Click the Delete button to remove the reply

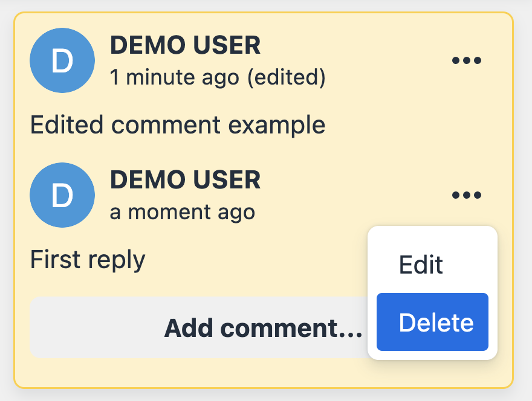coord(432,322)
